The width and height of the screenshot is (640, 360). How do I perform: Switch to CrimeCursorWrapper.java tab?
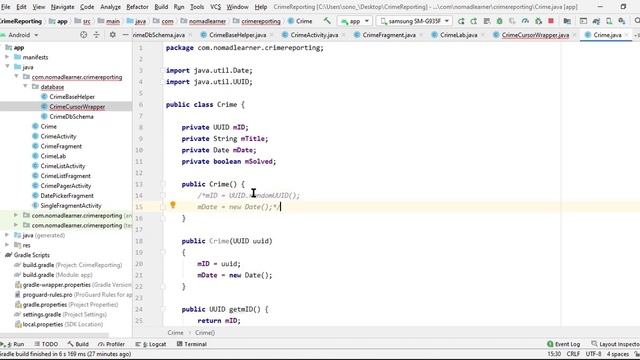tap(531, 35)
